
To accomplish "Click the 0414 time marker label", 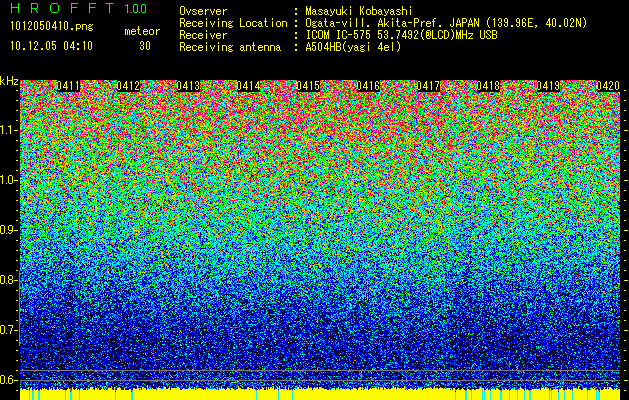I will [x=248, y=86].
